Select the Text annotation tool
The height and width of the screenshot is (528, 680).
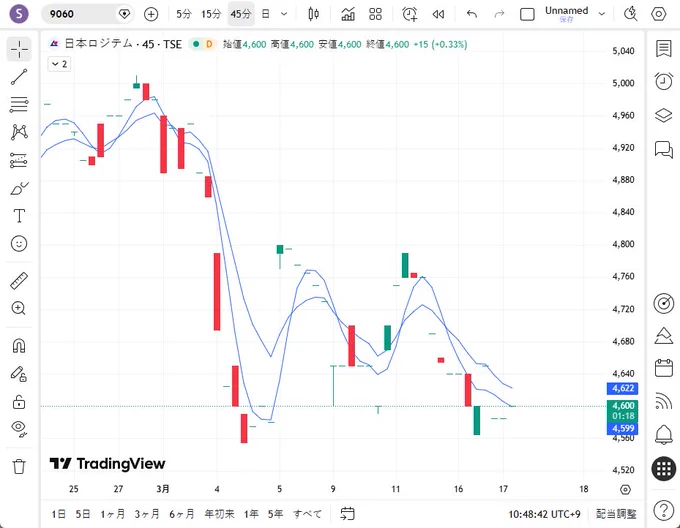pos(19,216)
